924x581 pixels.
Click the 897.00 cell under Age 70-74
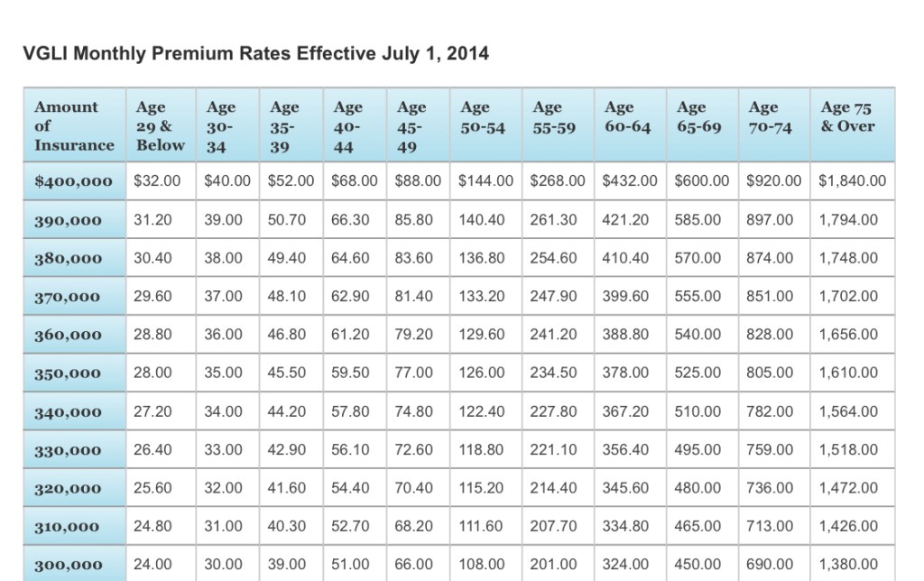pyautogui.click(x=771, y=220)
